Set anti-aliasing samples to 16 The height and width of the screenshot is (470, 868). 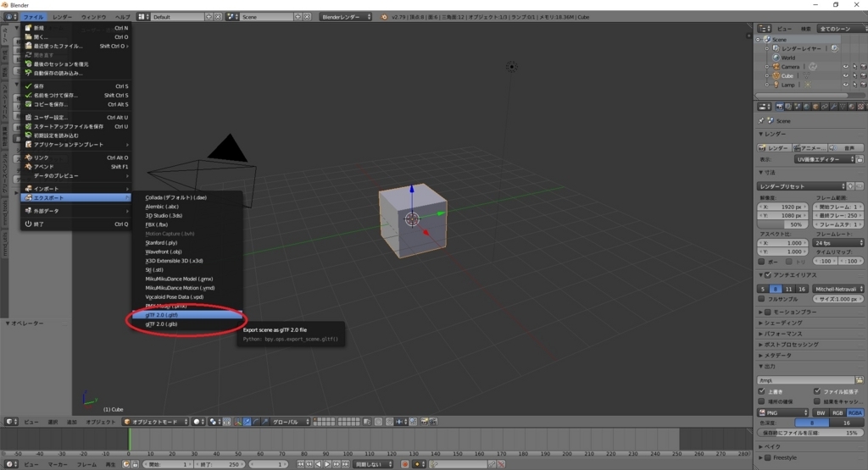coord(802,289)
